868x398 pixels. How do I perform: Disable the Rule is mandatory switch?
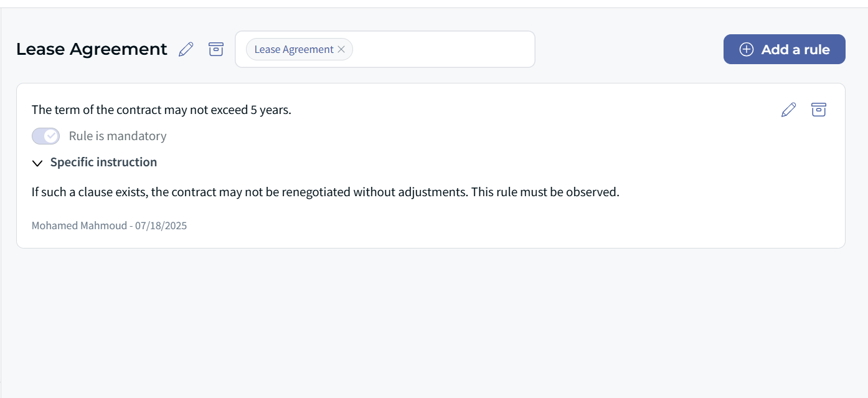tap(45, 136)
